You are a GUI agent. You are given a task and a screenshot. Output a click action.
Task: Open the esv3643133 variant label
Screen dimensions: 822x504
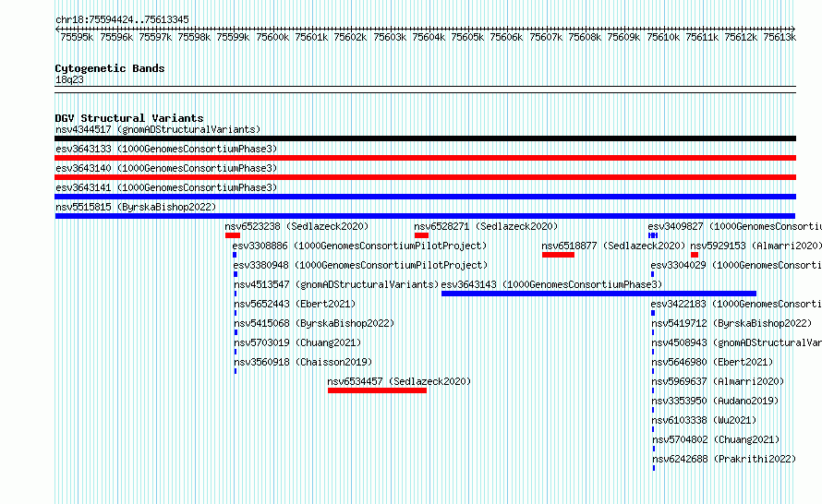click(x=166, y=149)
